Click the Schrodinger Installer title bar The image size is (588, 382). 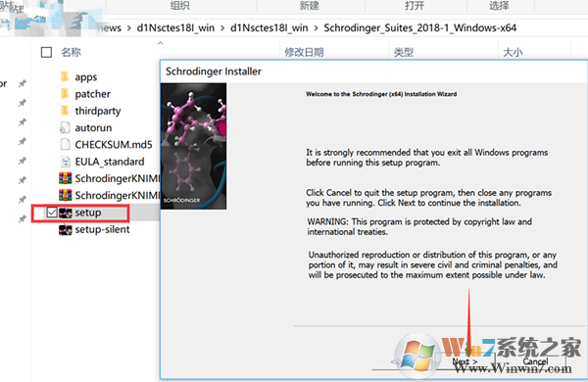pyautogui.click(x=373, y=72)
